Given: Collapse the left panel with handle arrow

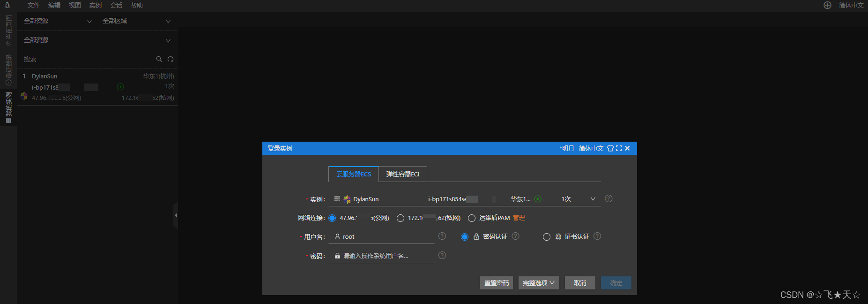Looking at the screenshot, I should 176,215.
